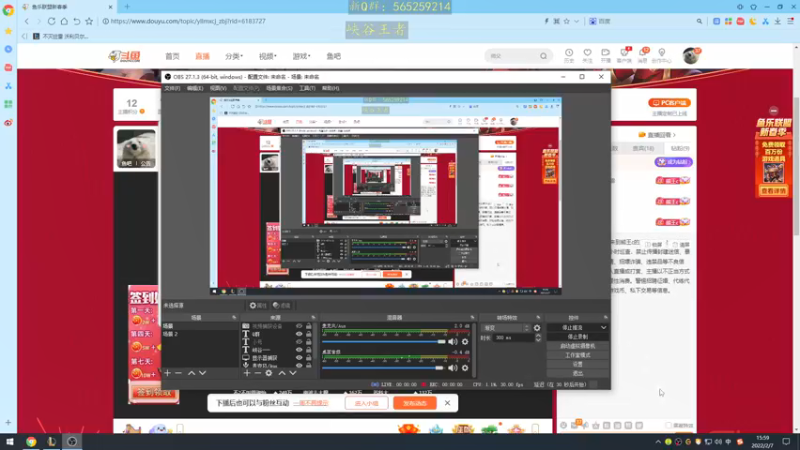Toggle visibility of display capture source
Screen dimensions: 800x450
tap(299, 358)
